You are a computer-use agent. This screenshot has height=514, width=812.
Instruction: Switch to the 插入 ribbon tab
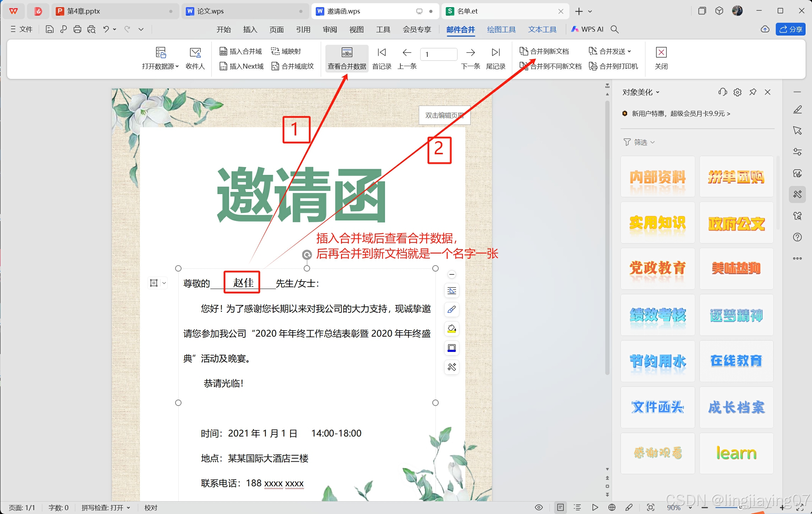pyautogui.click(x=250, y=30)
